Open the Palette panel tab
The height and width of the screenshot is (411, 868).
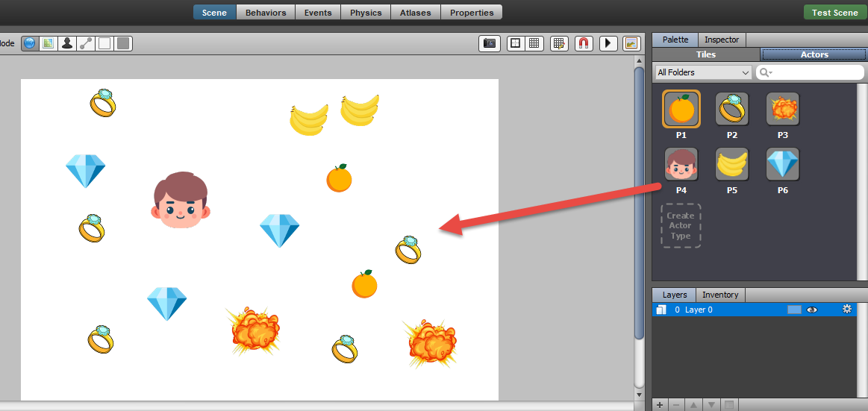tap(675, 40)
